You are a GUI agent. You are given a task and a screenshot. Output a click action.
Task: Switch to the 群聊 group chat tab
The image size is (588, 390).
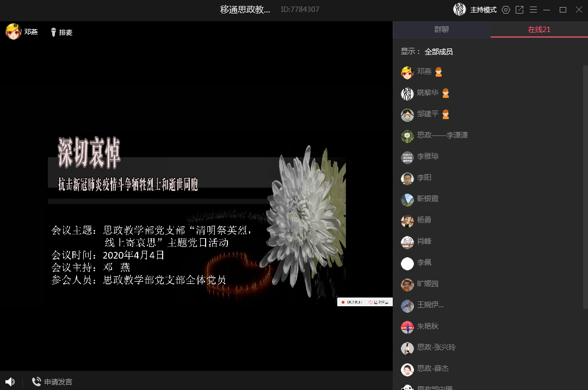(441, 29)
